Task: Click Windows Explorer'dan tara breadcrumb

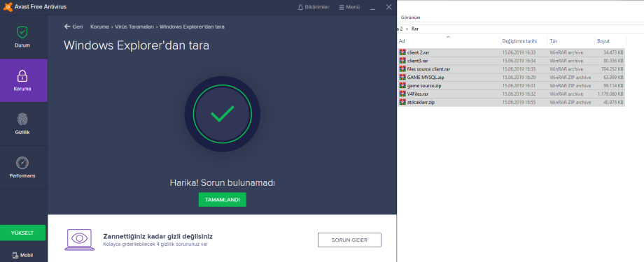Action: (192, 27)
